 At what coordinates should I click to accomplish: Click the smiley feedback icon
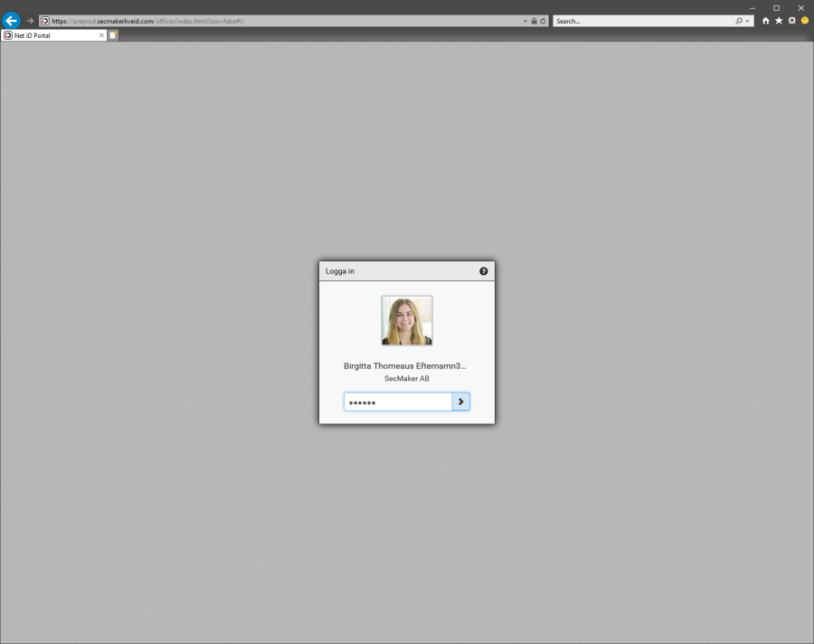pyautogui.click(x=804, y=21)
